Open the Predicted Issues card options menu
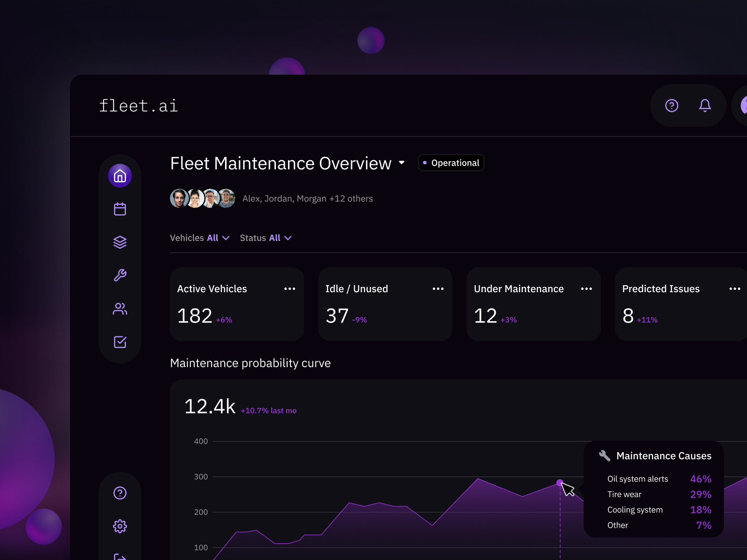Screen dimensions: 747x560 (x=734, y=288)
